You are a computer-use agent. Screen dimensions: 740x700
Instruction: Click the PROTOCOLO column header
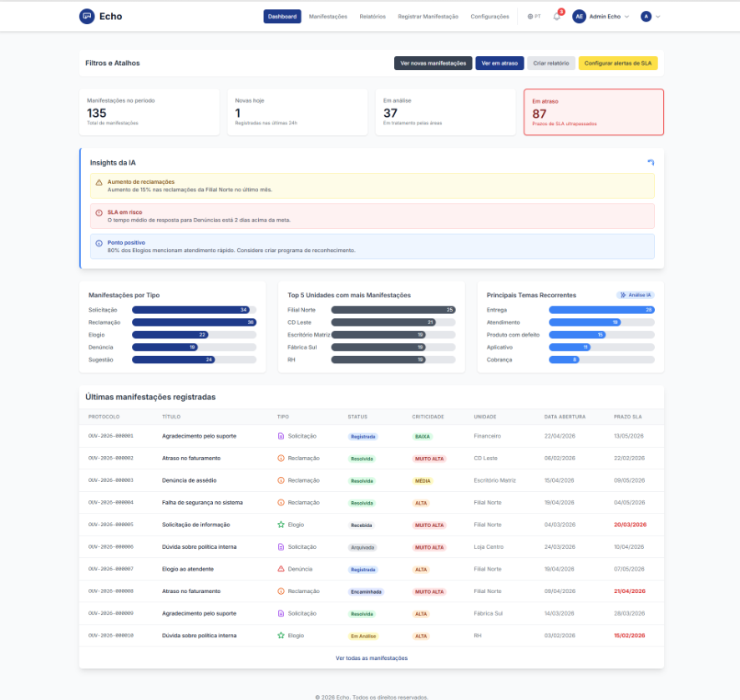(x=104, y=417)
